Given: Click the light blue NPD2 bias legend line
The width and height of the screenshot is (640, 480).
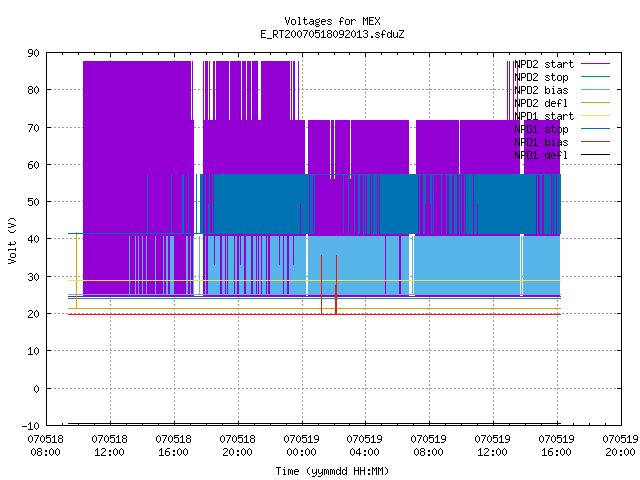Looking at the screenshot, I should point(595,90).
